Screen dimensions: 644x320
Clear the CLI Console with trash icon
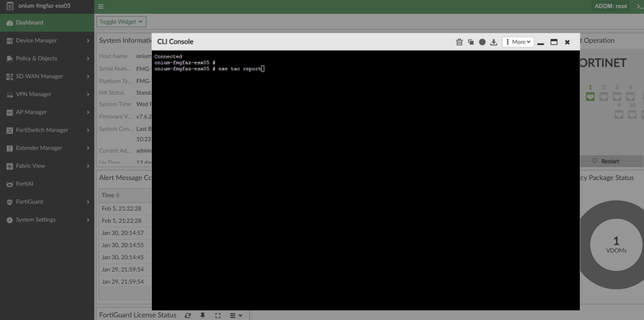point(459,42)
